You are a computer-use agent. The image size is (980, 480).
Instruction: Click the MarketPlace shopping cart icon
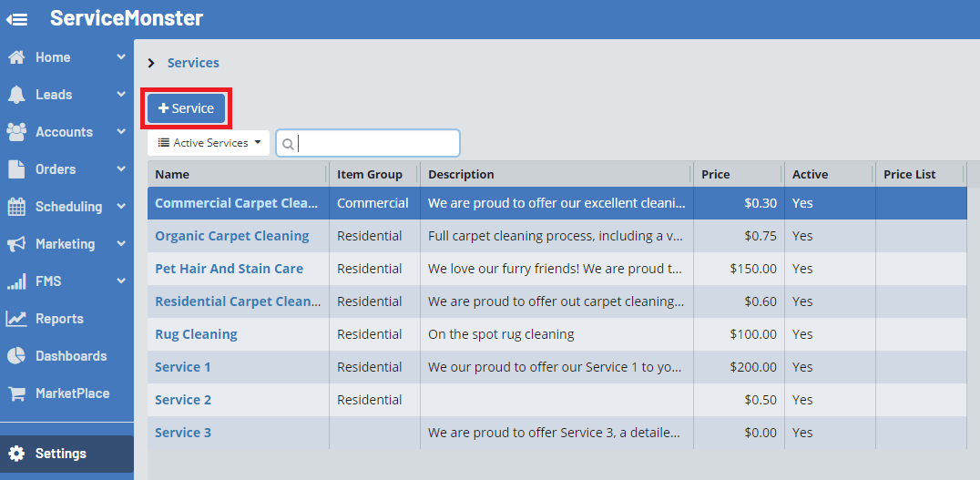point(16,393)
